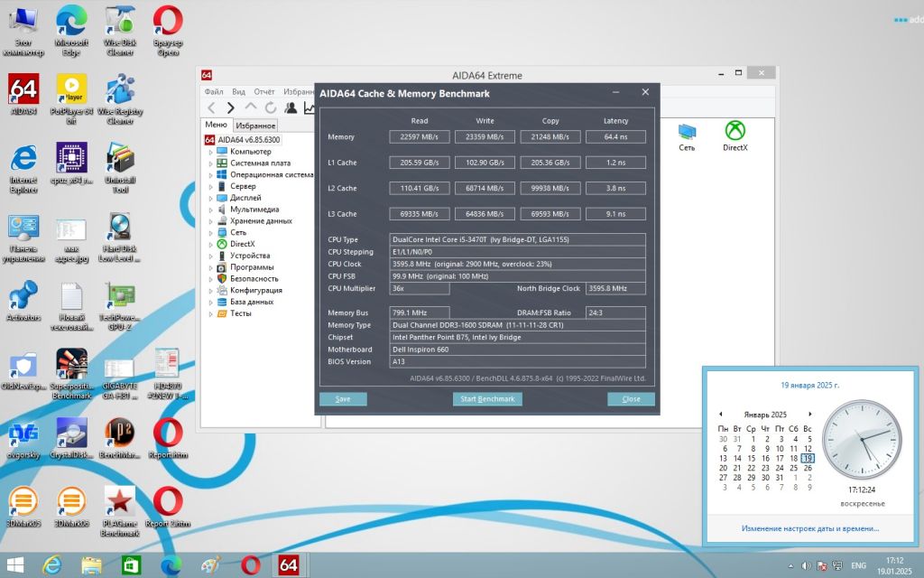Expand the Безопасность tree node
This screenshot has width=924, height=578.
[x=210, y=279]
